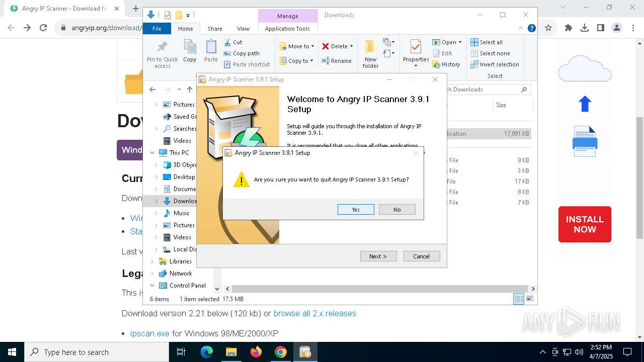This screenshot has width=644, height=362.
Task: Expand the Libraries tree node
Action: pyautogui.click(x=152, y=261)
